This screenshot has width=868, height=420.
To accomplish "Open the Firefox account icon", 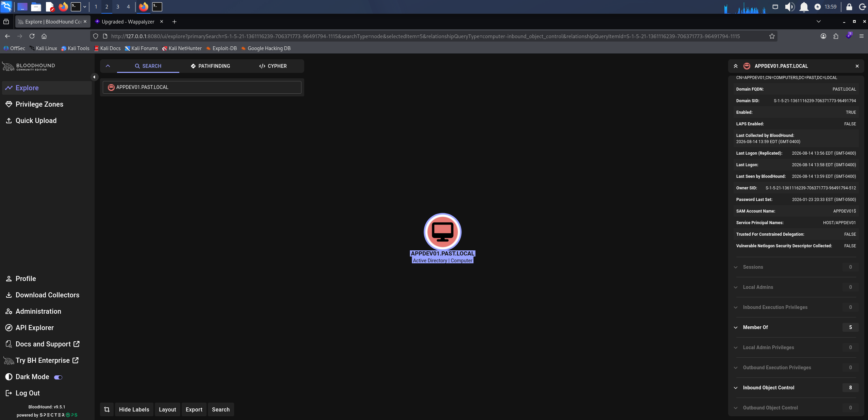I will (823, 36).
